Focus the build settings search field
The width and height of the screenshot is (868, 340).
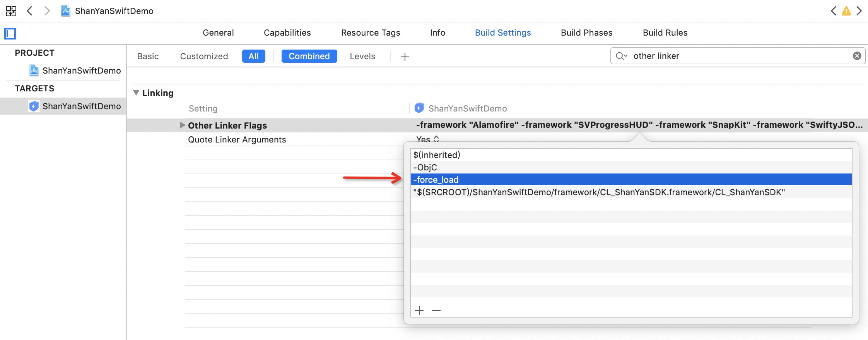point(738,56)
